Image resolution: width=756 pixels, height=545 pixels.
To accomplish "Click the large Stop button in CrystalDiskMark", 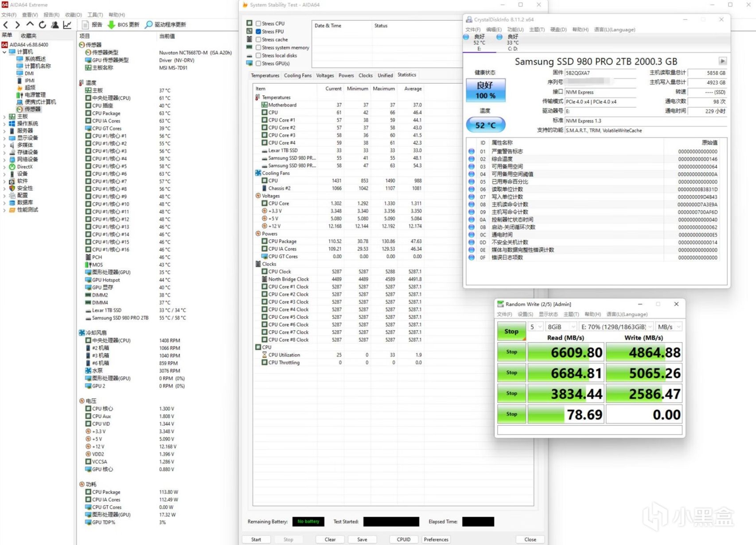I will pyautogui.click(x=511, y=331).
